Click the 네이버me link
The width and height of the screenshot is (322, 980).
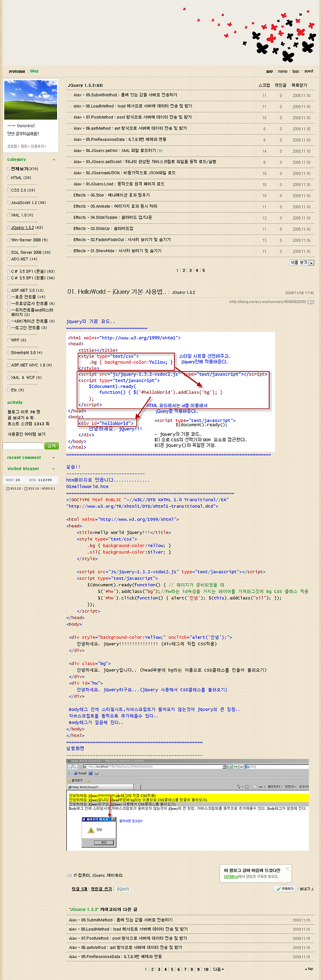tap(231, 877)
